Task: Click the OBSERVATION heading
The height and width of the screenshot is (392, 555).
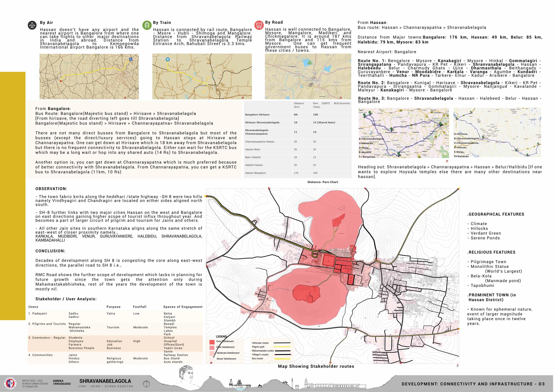Action: point(51,189)
